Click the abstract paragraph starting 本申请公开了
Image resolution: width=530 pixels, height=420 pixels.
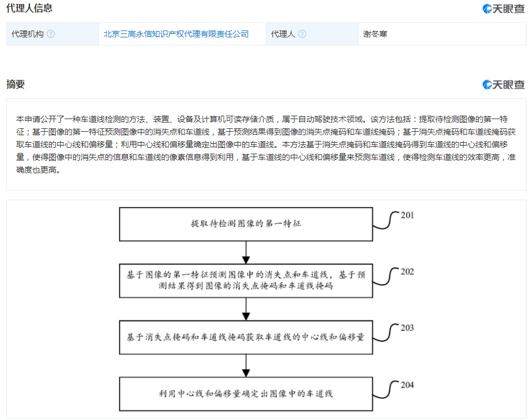point(265,145)
